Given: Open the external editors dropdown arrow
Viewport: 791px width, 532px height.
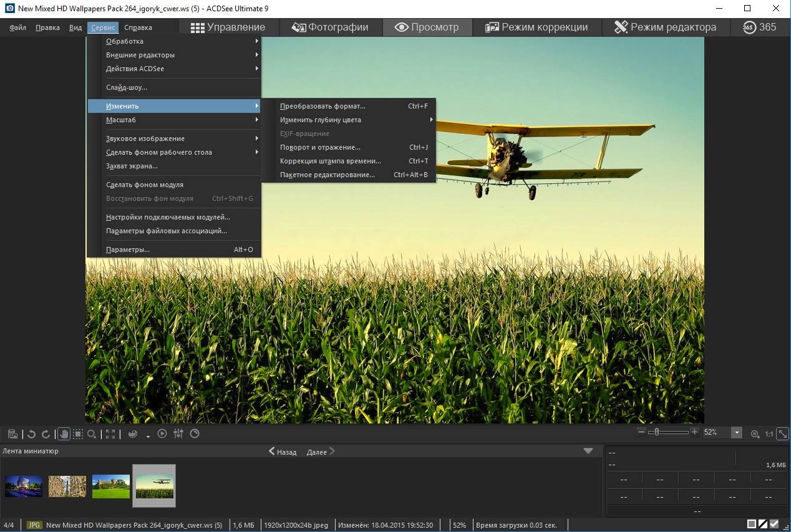Looking at the screenshot, I should pos(148,436).
